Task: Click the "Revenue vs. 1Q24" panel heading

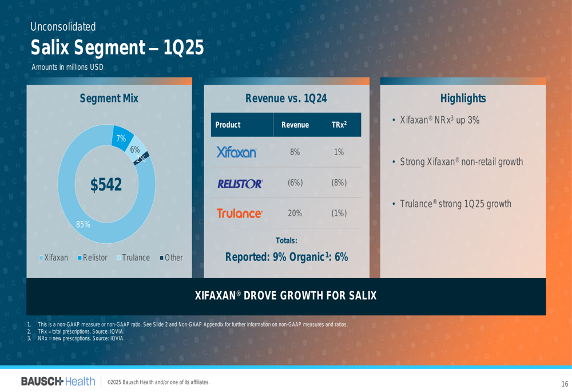Action: pos(287,98)
